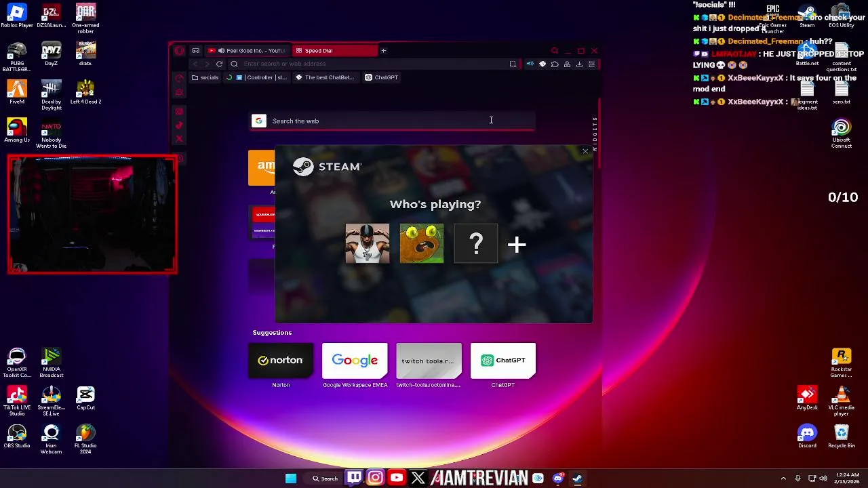Switch to the Feel Good Inc. YouTube tab
This screenshot has width=868, height=488.
point(247,50)
